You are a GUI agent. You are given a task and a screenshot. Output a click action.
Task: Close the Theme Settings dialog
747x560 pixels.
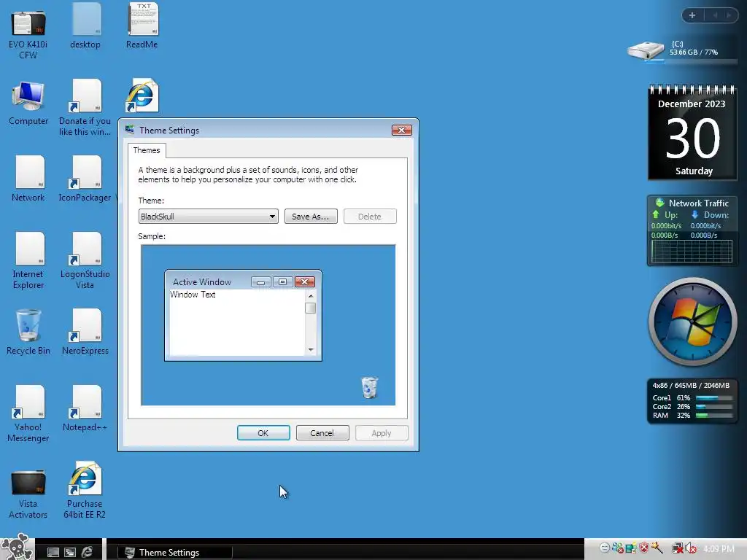(402, 131)
